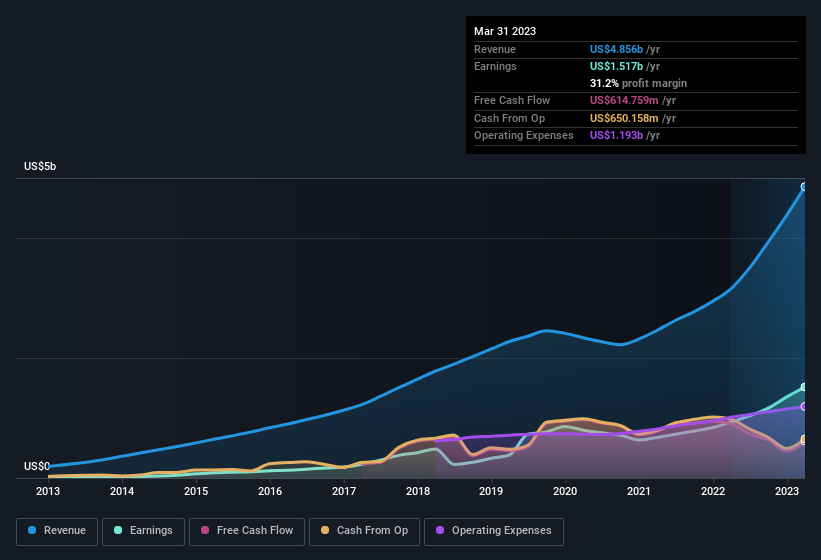
Task: Click the 2022 x-axis label
Action: pyautogui.click(x=713, y=491)
